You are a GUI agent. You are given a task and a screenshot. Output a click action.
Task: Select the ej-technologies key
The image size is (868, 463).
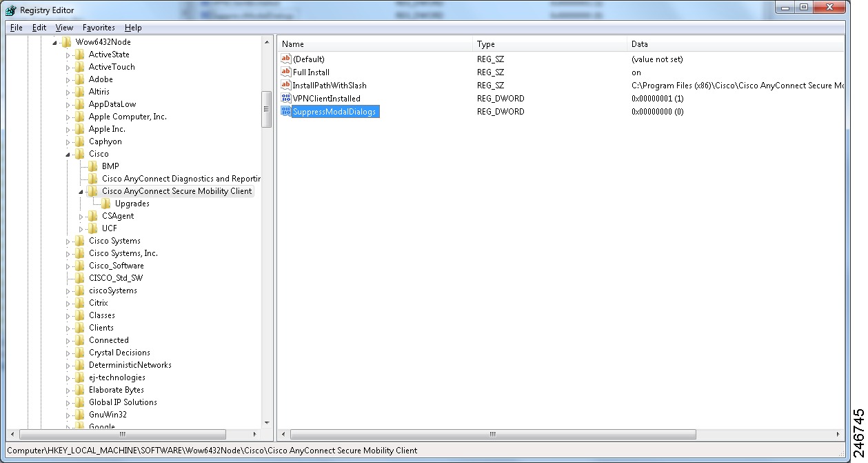(117, 377)
